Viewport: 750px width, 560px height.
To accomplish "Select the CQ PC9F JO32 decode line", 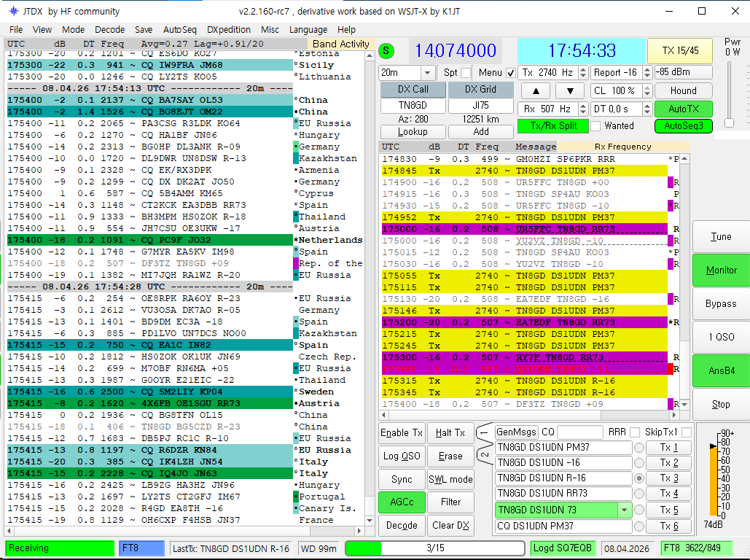I will (x=149, y=241).
